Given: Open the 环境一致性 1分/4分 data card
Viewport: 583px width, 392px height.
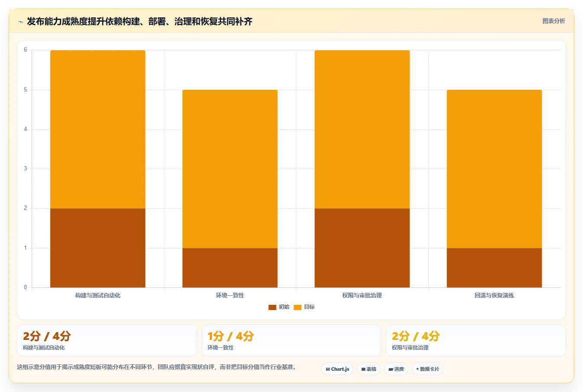Looking at the screenshot, I should (x=291, y=340).
